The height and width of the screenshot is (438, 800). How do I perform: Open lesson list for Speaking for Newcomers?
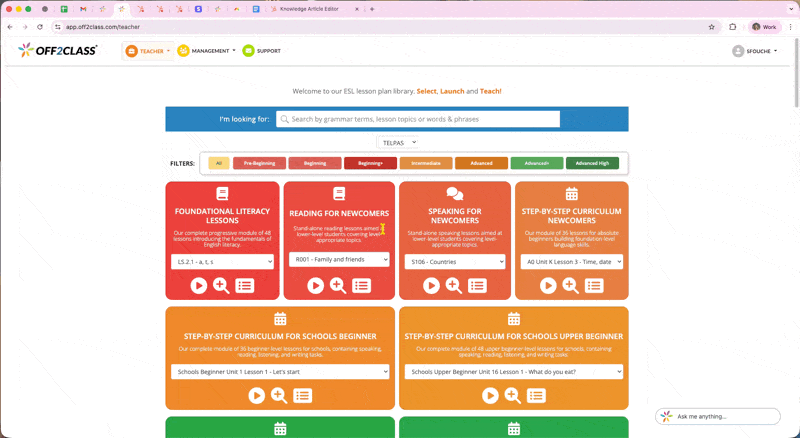click(x=477, y=286)
